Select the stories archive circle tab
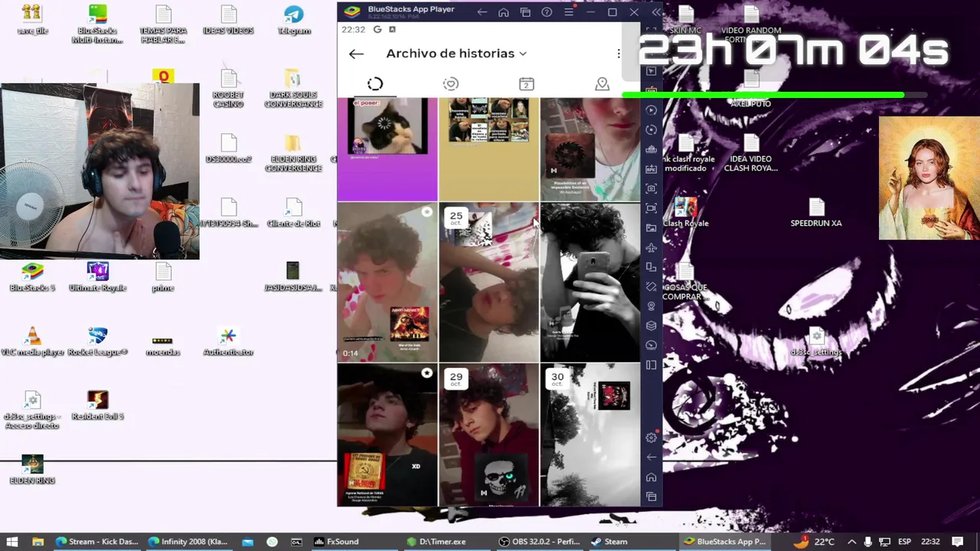The height and width of the screenshot is (551, 980). pyautogui.click(x=375, y=83)
